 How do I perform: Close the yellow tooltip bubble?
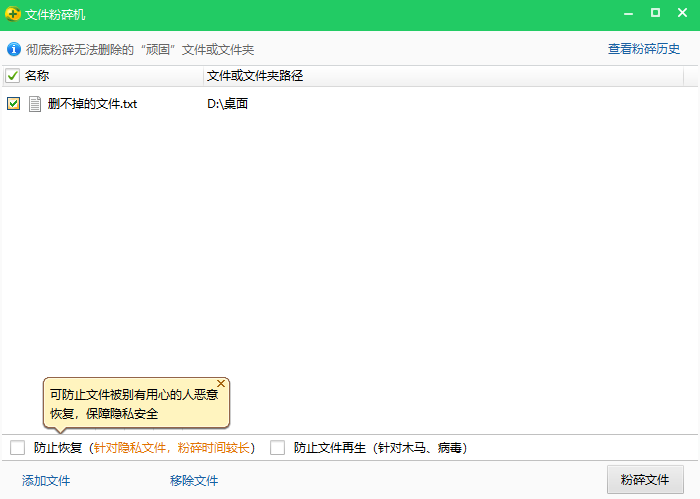click(221, 383)
